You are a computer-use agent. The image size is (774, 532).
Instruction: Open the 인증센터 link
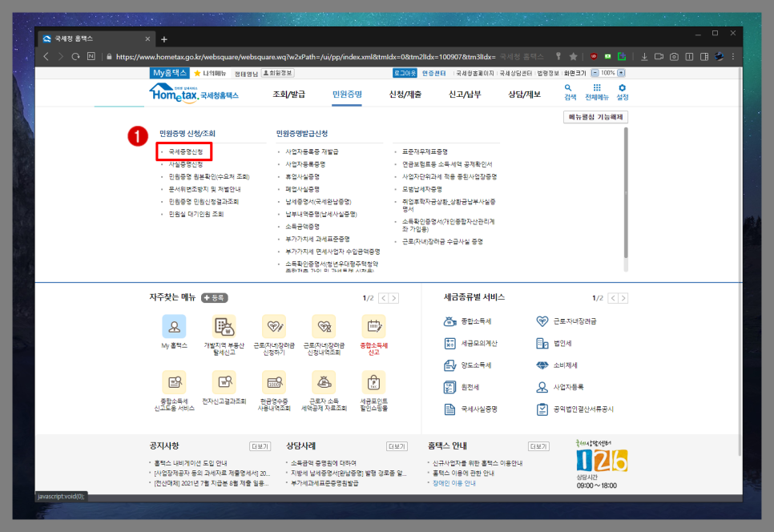pos(434,73)
